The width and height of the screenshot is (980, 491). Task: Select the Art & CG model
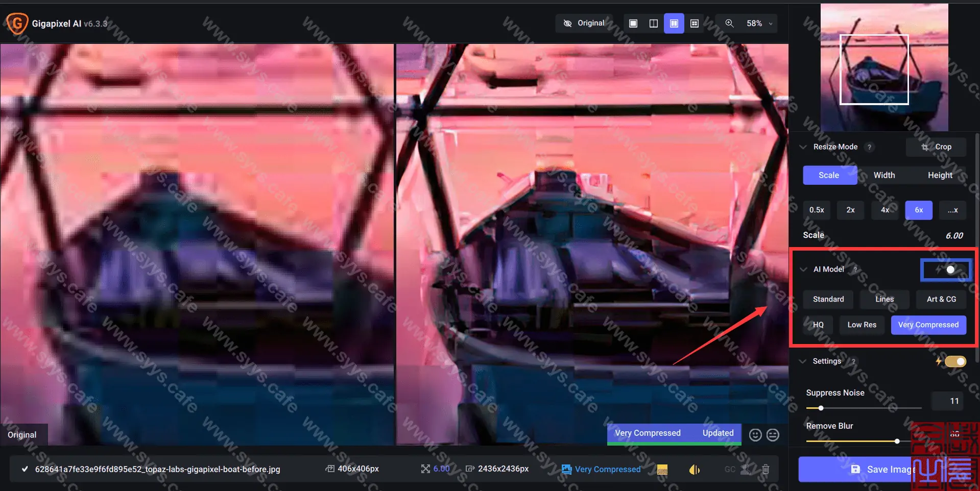941,299
